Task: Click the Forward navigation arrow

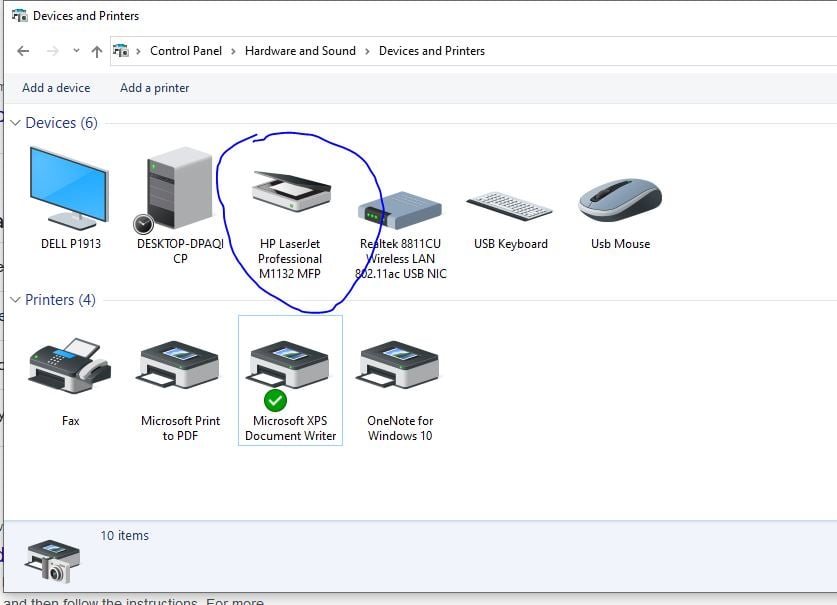Action: click(52, 51)
